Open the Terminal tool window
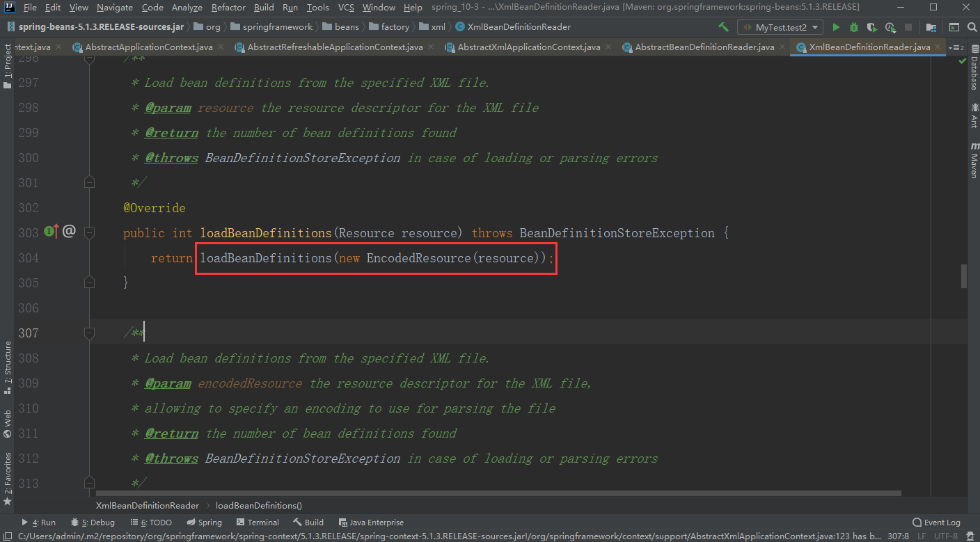Image resolution: width=980 pixels, height=542 pixels. pyautogui.click(x=258, y=523)
